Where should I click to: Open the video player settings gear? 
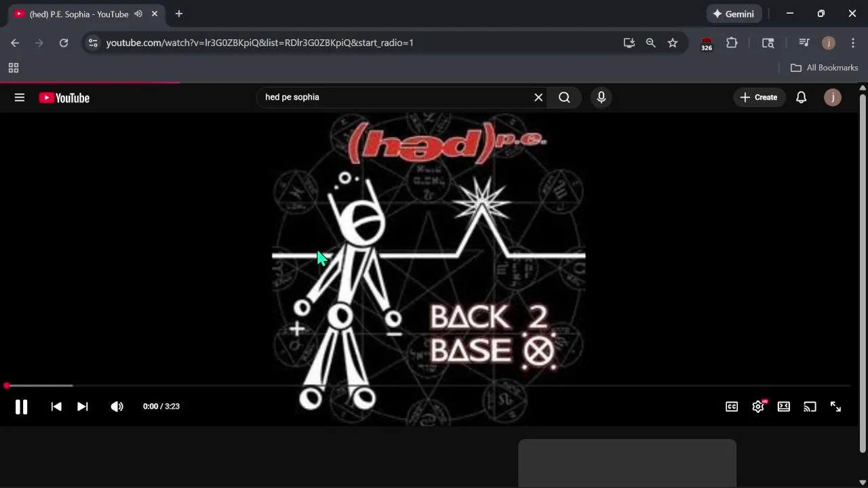click(x=758, y=407)
